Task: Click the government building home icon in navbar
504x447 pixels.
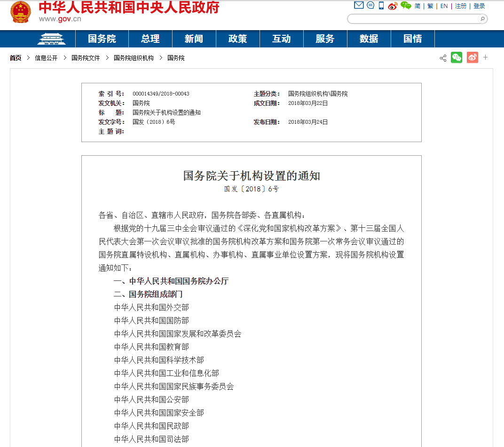Action: [x=51, y=39]
